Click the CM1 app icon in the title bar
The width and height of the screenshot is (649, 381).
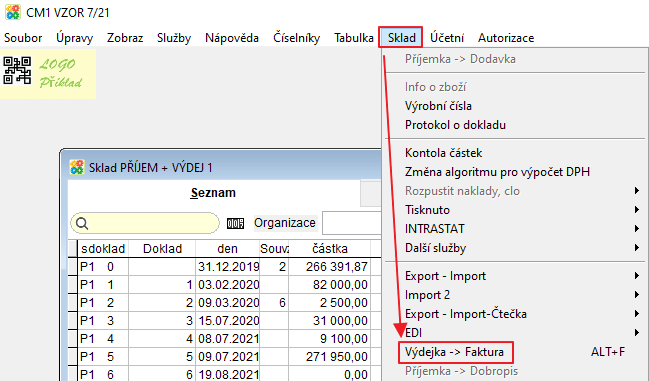pyautogui.click(x=13, y=12)
